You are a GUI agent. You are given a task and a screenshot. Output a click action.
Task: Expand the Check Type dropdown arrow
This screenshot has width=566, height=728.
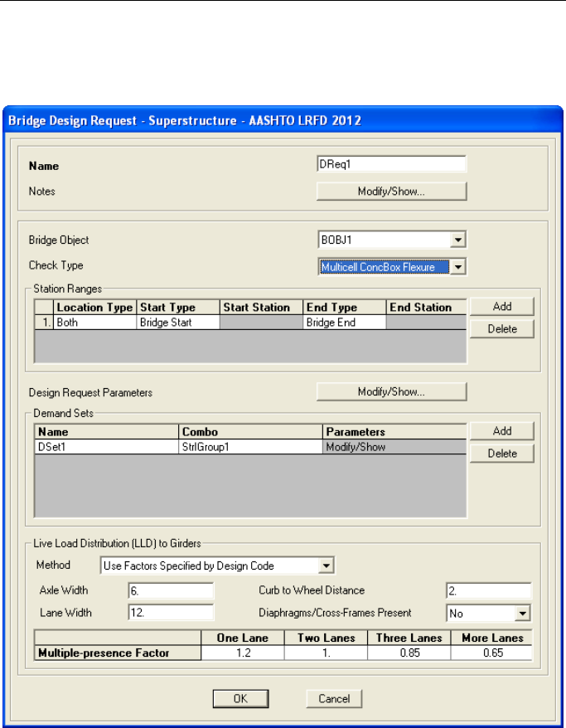pos(458,267)
